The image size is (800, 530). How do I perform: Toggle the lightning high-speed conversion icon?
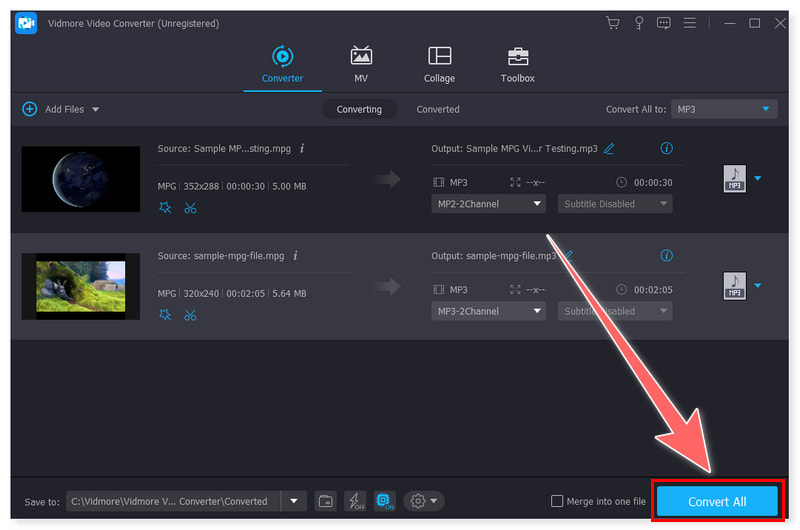355,501
